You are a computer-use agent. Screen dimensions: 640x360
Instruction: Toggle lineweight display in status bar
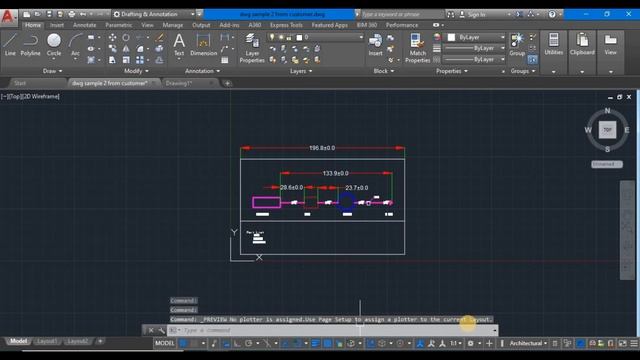pos(316,343)
